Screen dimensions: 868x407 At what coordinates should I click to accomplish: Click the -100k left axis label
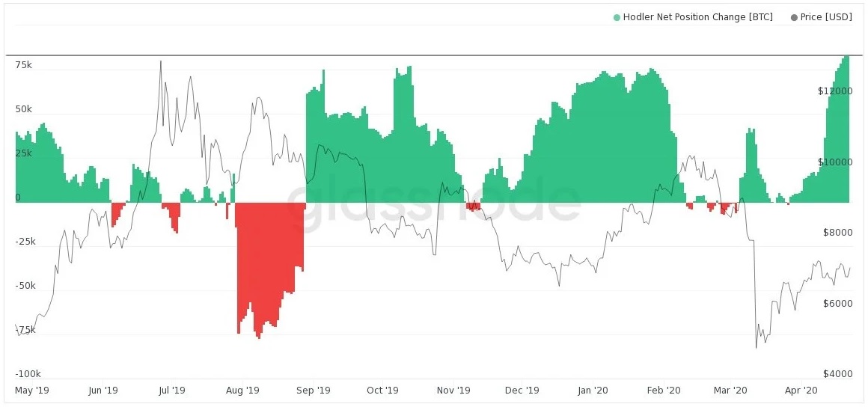[28, 374]
